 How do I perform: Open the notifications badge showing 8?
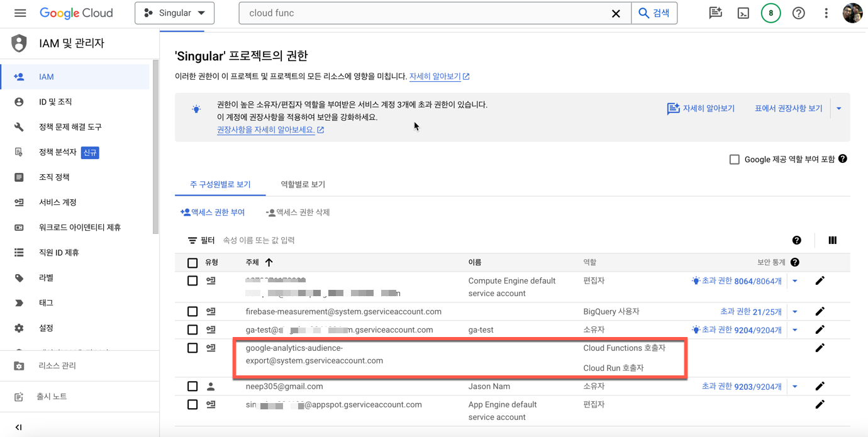(x=771, y=13)
